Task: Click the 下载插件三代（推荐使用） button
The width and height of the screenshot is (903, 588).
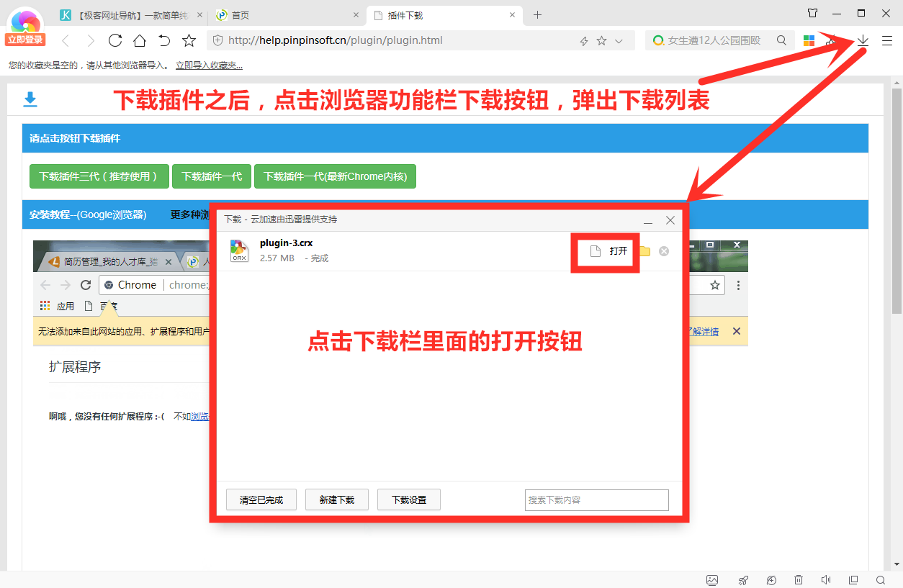Action: tap(99, 176)
